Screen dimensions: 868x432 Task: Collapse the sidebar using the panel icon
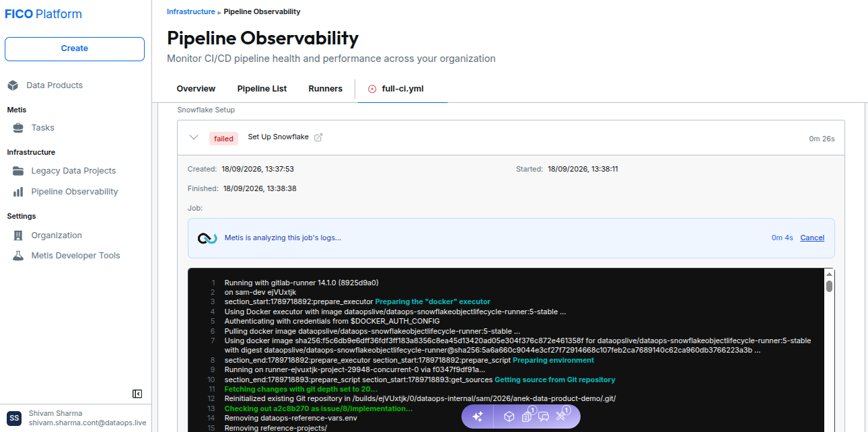[137, 394]
